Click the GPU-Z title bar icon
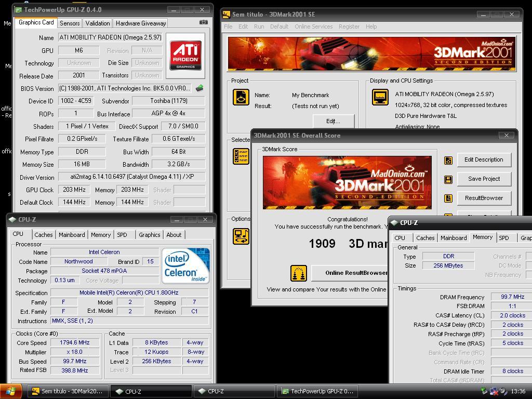The width and height of the screenshot is (532, 399). click(x=18, y=9)
